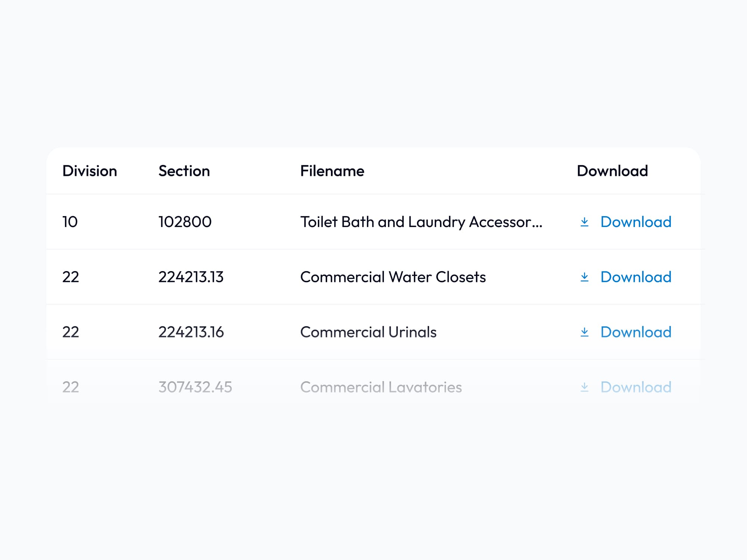Click download arrow icon for Toilet Bath row
Screen dimensions: 747x560
585,222
